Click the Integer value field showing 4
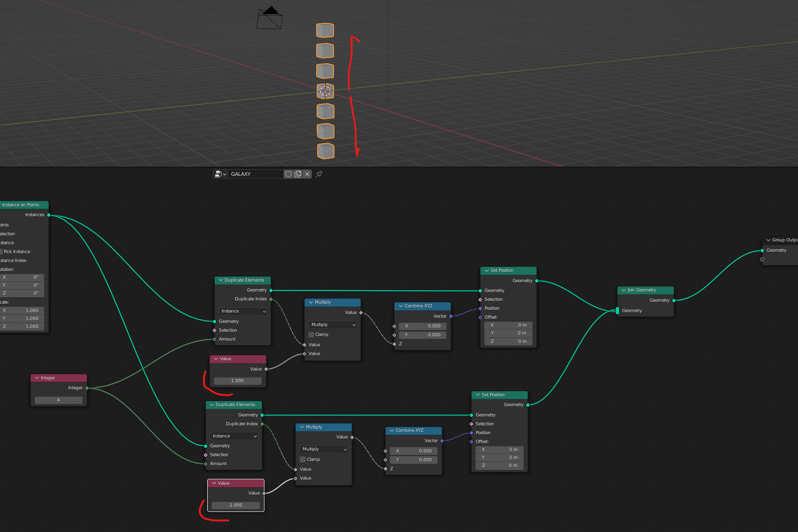Screen dimensions: 798x532 point(58,400)
